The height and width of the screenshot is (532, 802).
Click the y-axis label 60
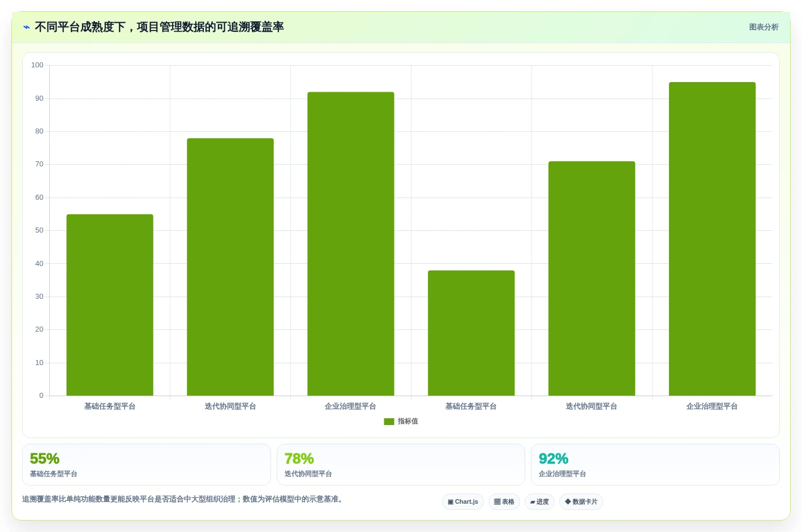click(39, 198)
